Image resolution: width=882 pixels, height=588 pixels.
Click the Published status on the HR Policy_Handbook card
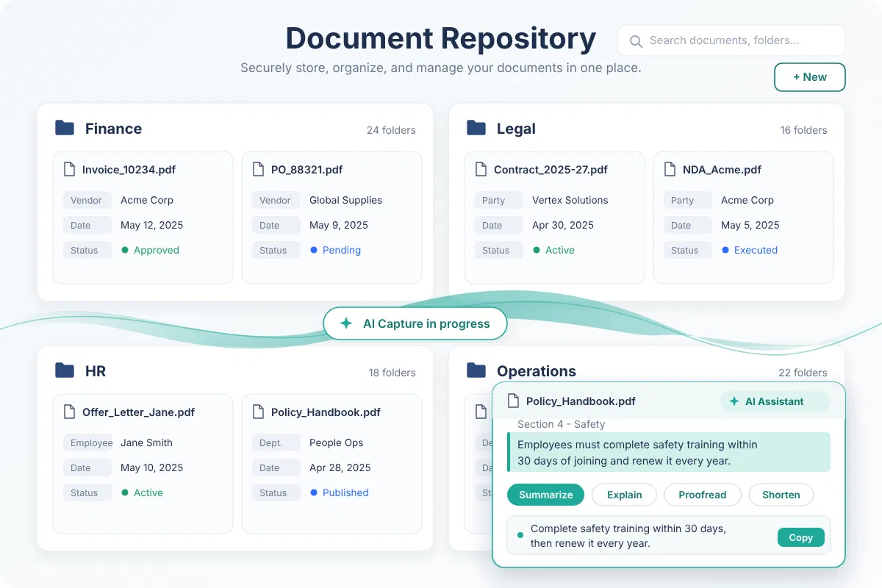[x=340, y=492]
